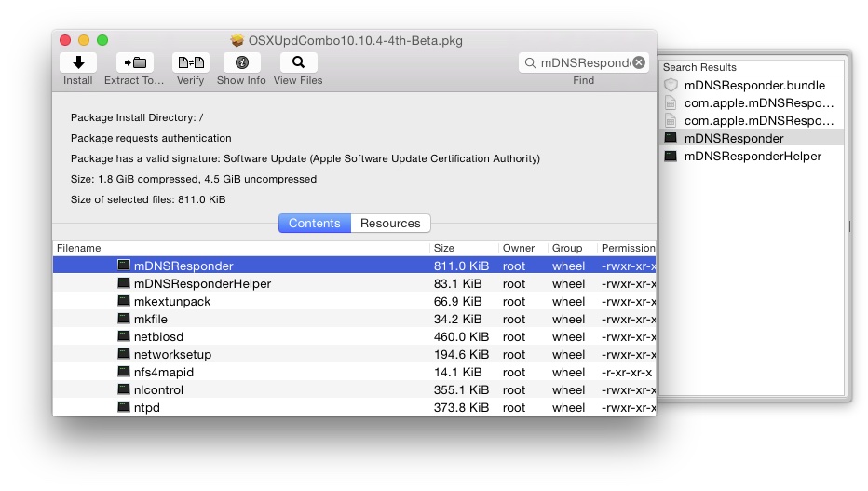This screenshot has width=868, height=491.
Task: Click into the Find search field
Action: point(583,62)
